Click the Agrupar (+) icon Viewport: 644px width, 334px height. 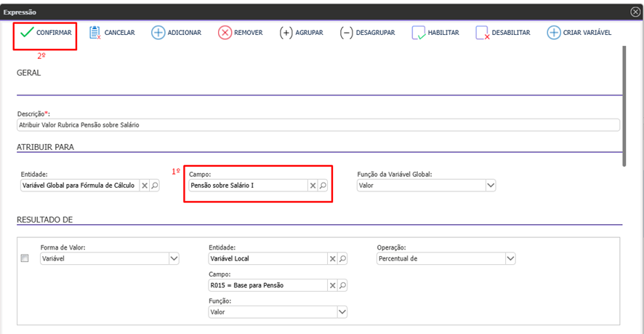coord(286,33)
